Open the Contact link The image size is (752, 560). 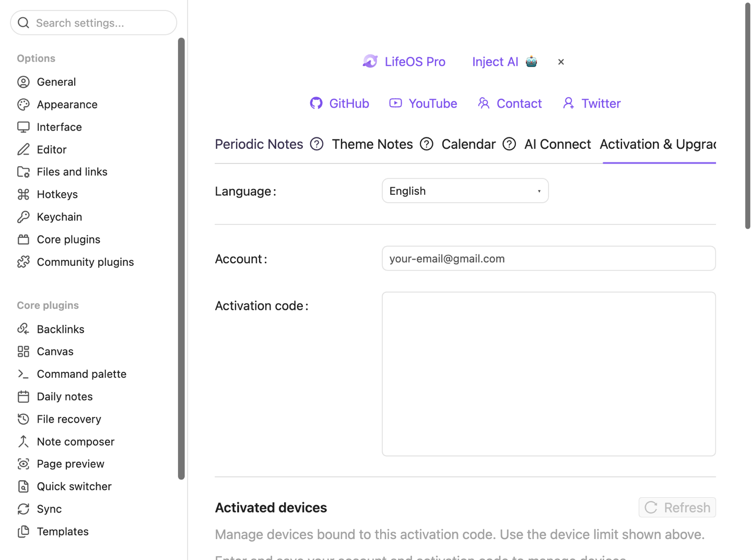click(510, 103)
